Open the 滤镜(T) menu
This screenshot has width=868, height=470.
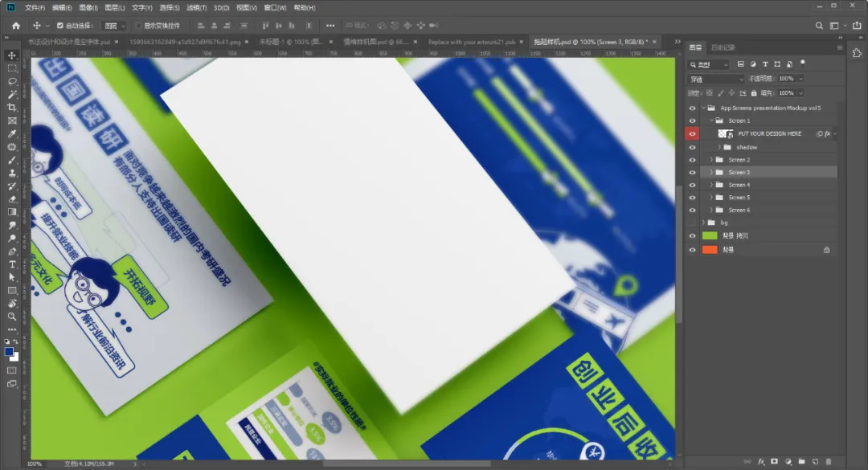tap(197, 8)
